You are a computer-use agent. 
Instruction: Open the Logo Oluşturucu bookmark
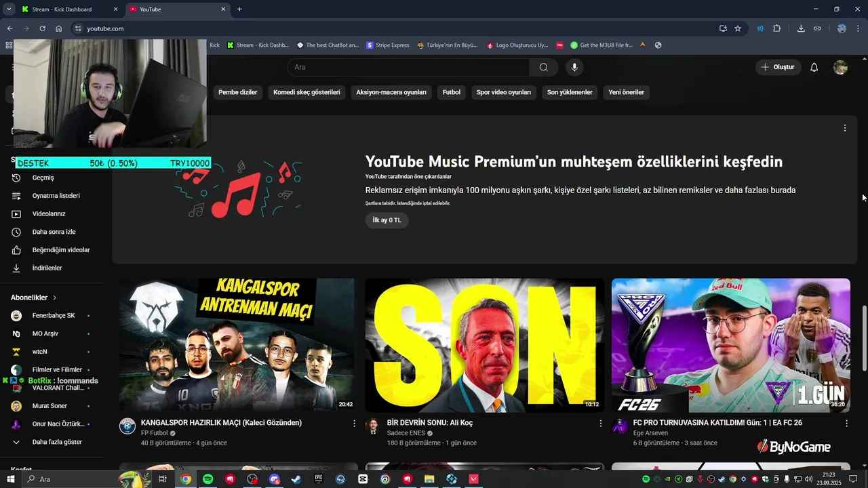click(x=517, y=45)
